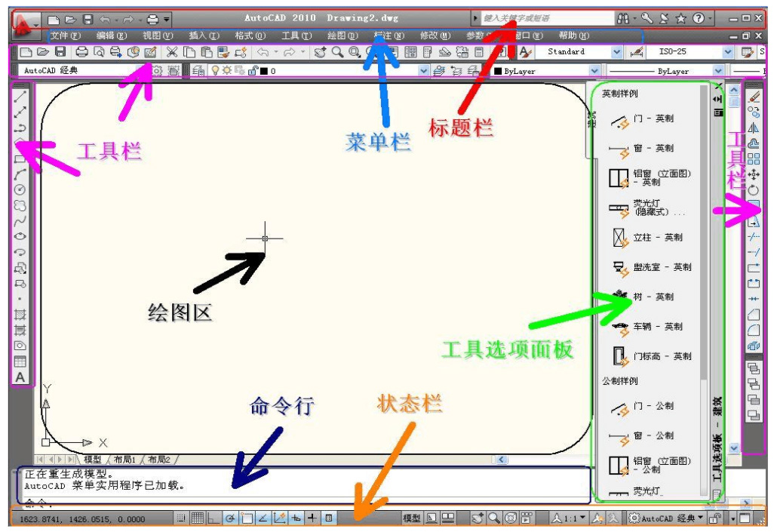Expand the ByLayer linetype dropdown
Viewport: 774px width, 532px height.
[x=718, y=71]
